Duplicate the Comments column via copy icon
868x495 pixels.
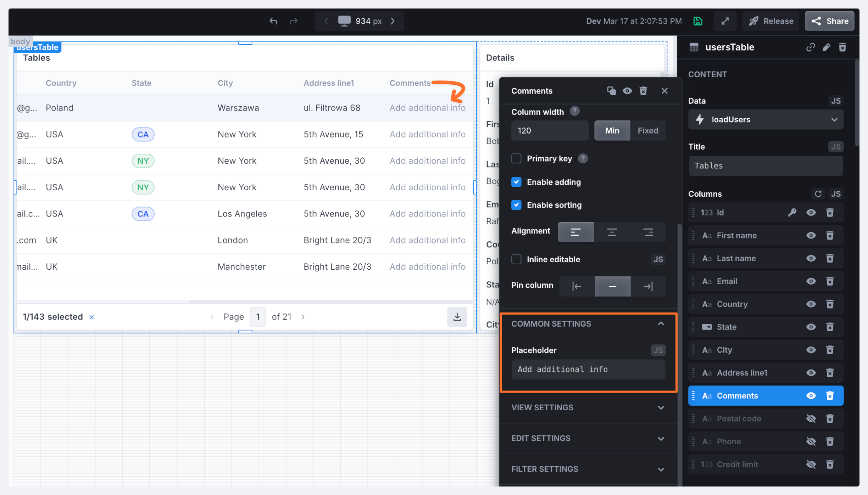[611, 91]
